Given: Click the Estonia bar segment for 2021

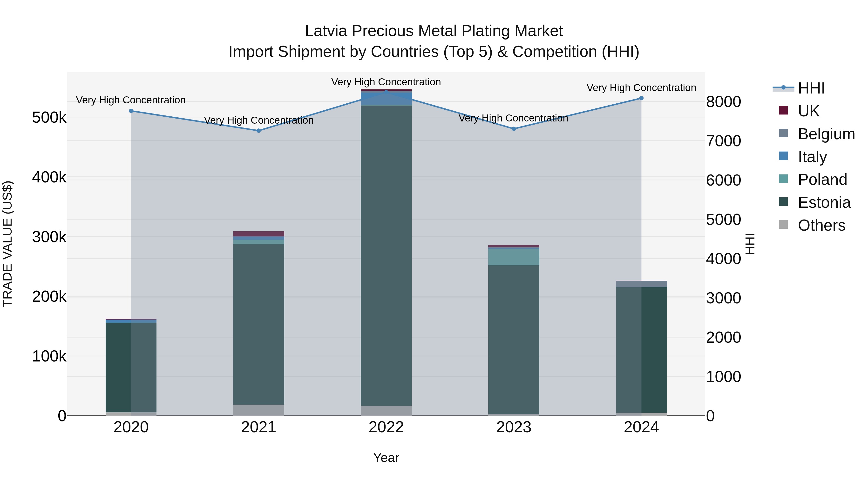Looking at the screenshot, I should (x=259, y=324).
